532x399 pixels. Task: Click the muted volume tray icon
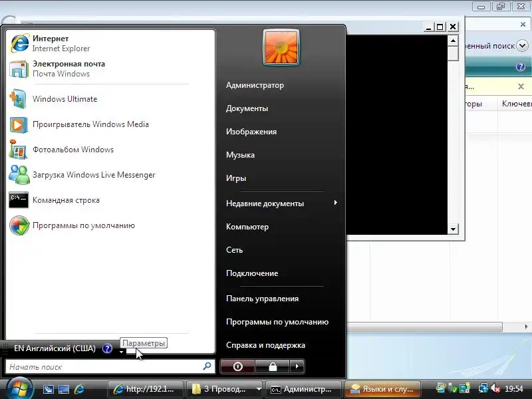point(495,388)
